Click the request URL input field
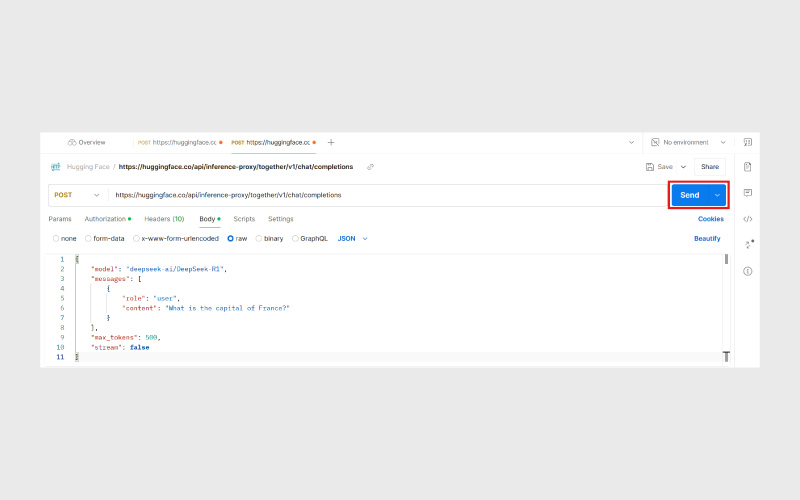 (x=380, y=195)
